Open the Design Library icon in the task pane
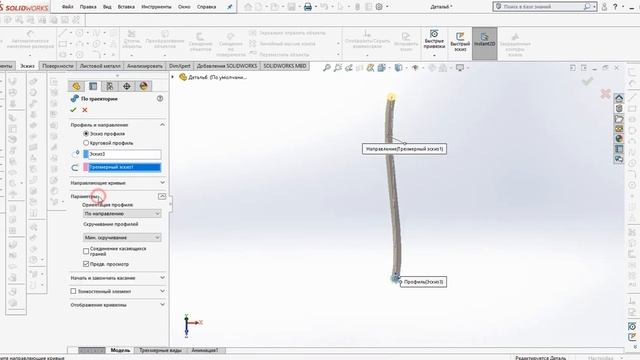The height and width of the screenshot is (360, 640). (619, 108)
